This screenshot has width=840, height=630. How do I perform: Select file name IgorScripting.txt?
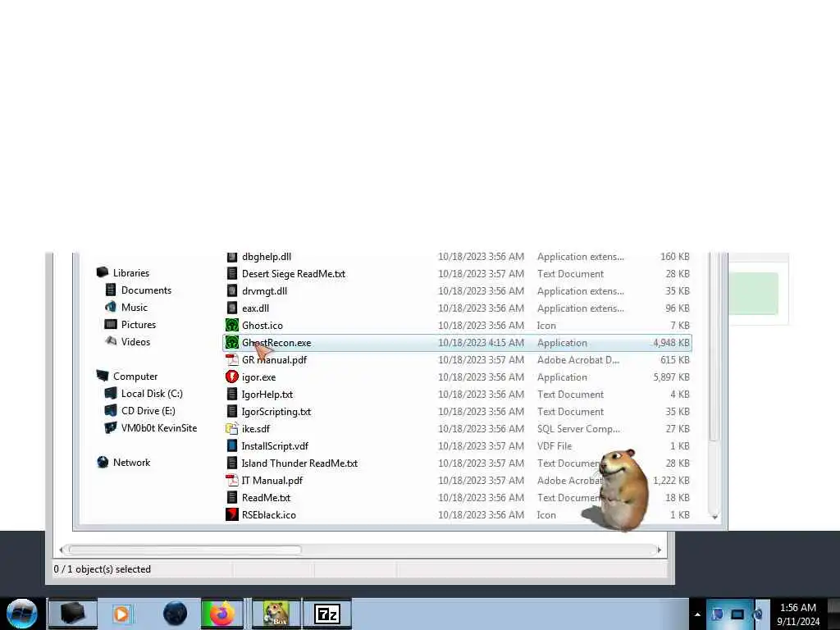tap(276, 412)
